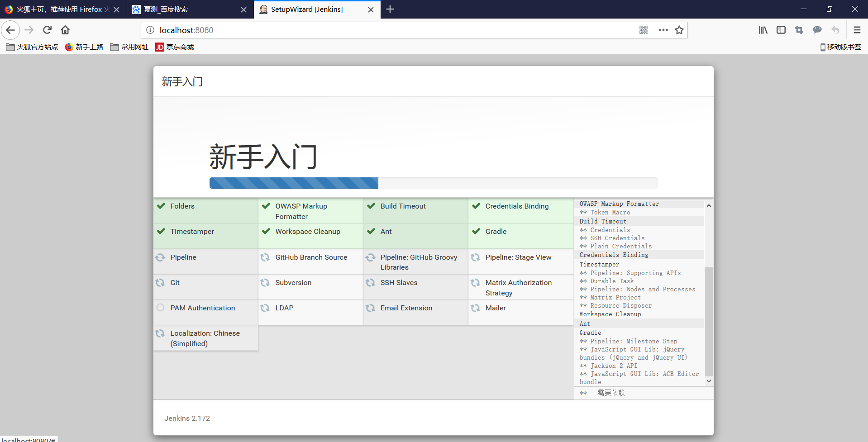Reload the current page
Screen dimensions: 868x442
coord(47,30)
